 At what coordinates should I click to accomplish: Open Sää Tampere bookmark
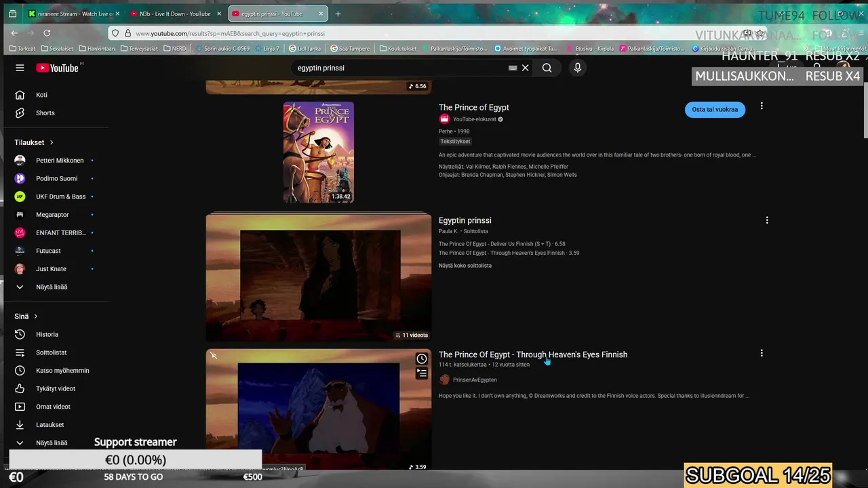[x=350, y=49]
